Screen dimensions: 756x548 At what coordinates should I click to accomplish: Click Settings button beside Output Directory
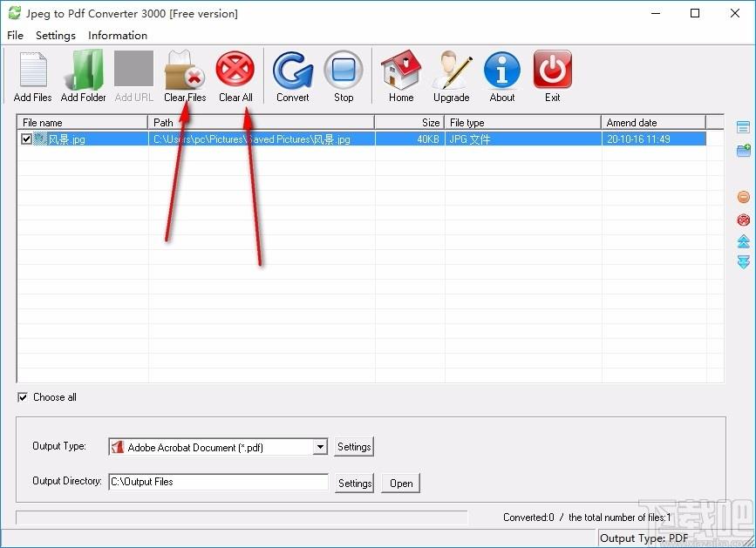[x=354, y=483]
